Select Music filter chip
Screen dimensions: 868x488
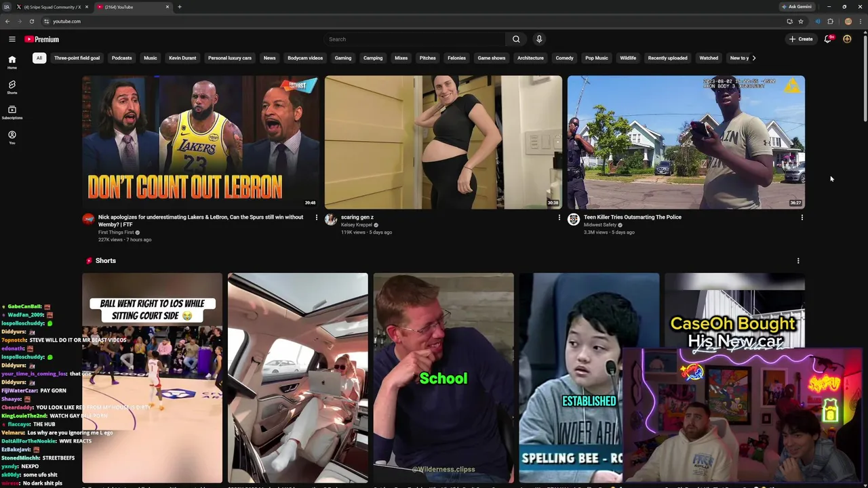151,58
